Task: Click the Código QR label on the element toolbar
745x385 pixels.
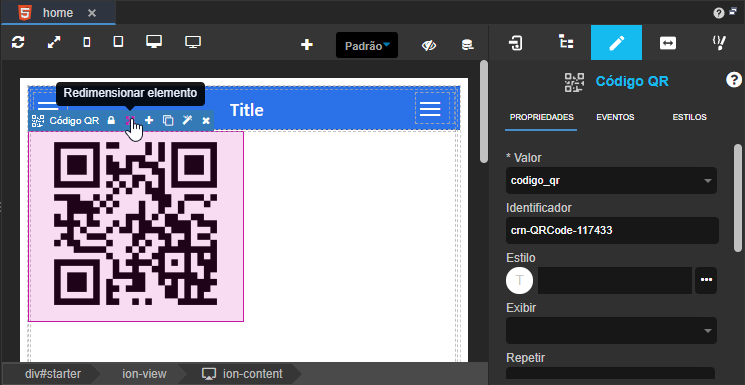Action: point(74,121)
